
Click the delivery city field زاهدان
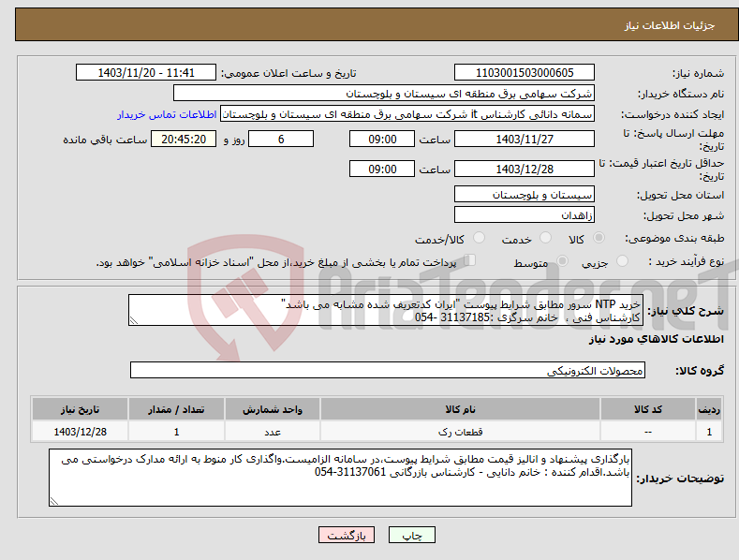pyautogui.click(x=525, y=215)
